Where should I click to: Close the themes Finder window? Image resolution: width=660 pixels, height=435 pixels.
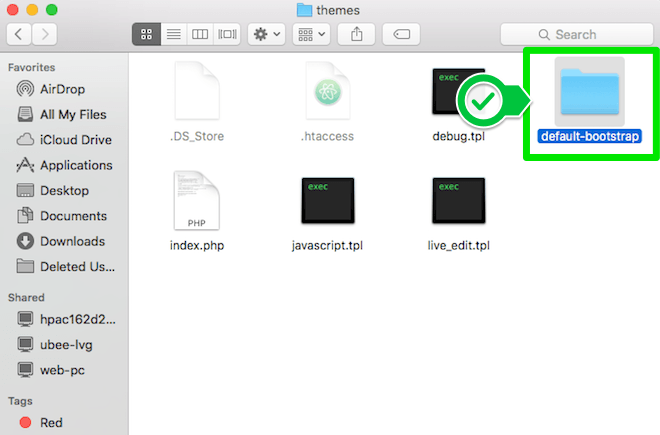point(13,10)
